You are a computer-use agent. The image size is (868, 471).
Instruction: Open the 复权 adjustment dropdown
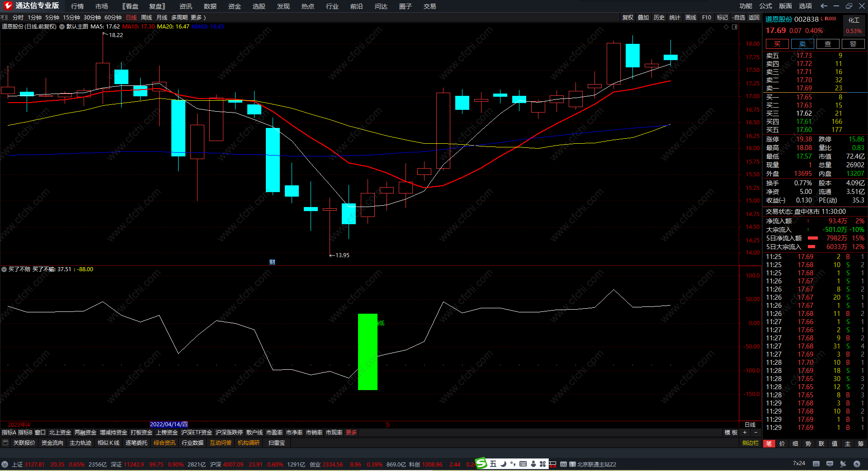point(628,18)
